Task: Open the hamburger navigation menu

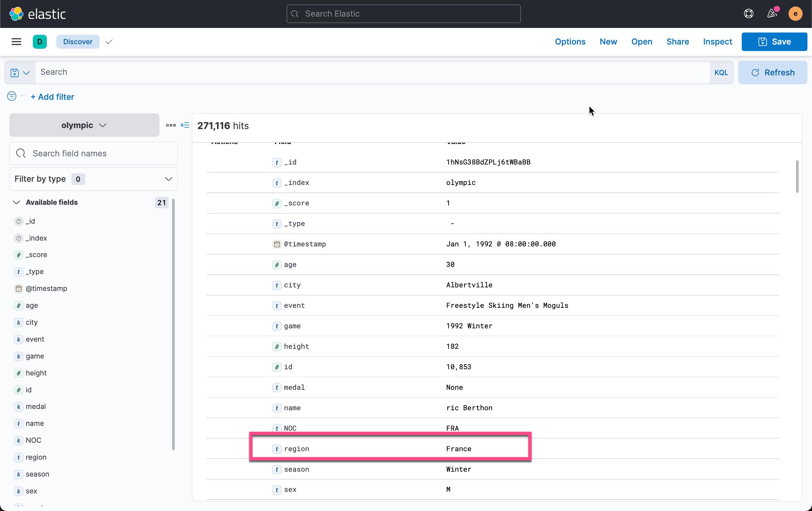Action: click(16, 42)
